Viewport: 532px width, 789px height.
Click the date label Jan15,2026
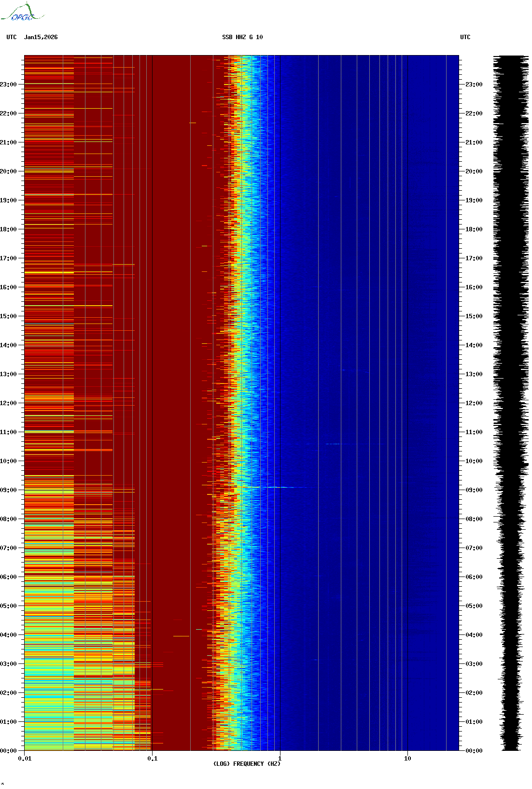point(41,37)
